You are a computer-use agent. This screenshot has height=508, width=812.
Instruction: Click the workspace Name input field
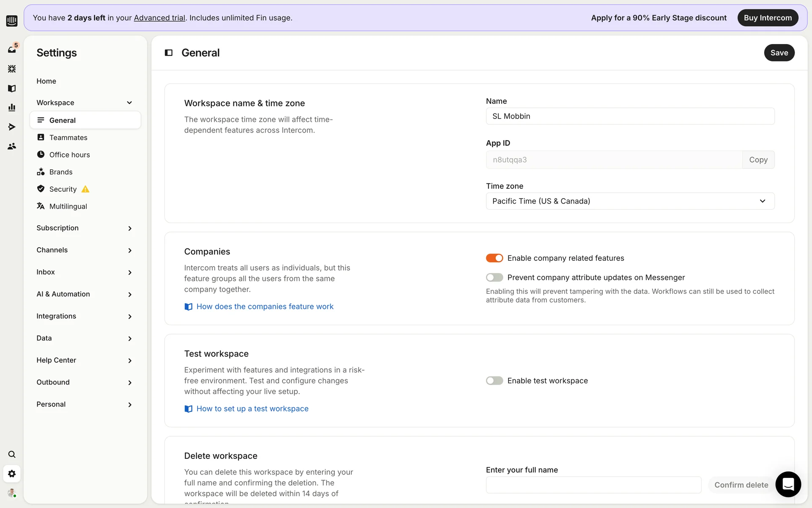[630, 116]
